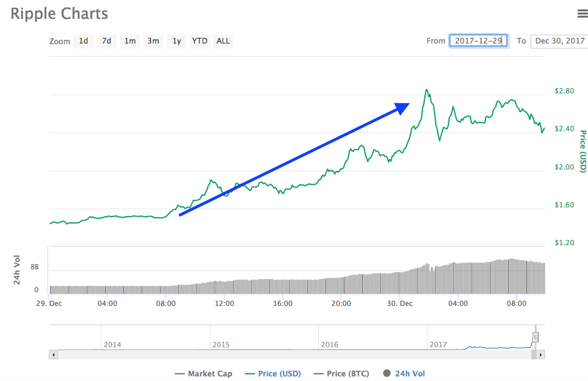588x381 pixels.
Task: Set zoom range to 3m
Action: tap(153, 41)
